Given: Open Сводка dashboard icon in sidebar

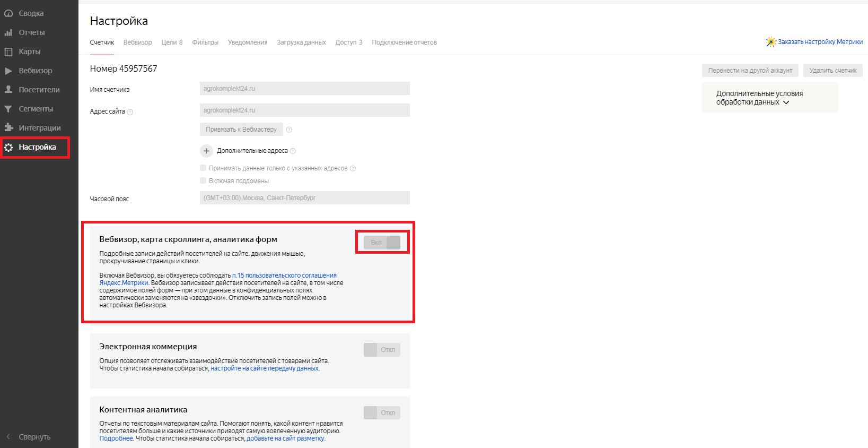Looking at the screenshot, I should click(x=8, y=13).
